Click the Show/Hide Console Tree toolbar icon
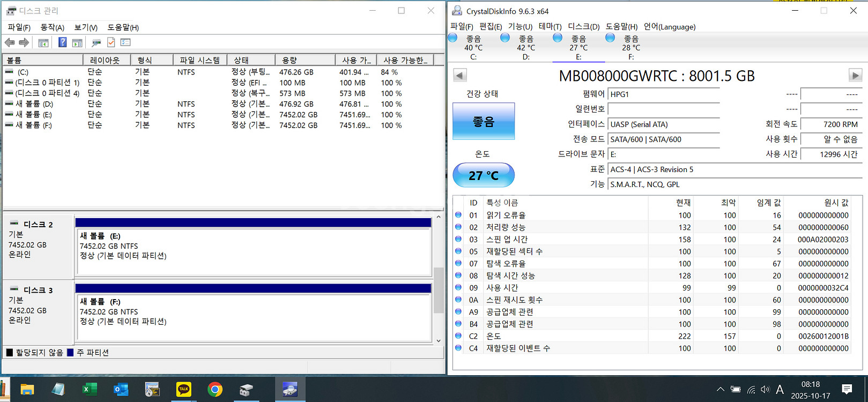The height and width of the screenshot is (402, 868). (x=43, y=42)
